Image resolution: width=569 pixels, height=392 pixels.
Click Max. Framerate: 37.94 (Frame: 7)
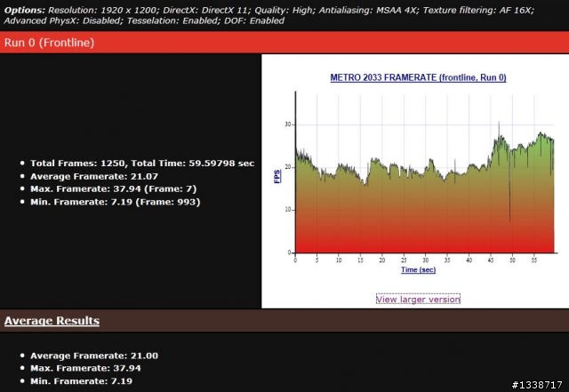click(113, 189)
